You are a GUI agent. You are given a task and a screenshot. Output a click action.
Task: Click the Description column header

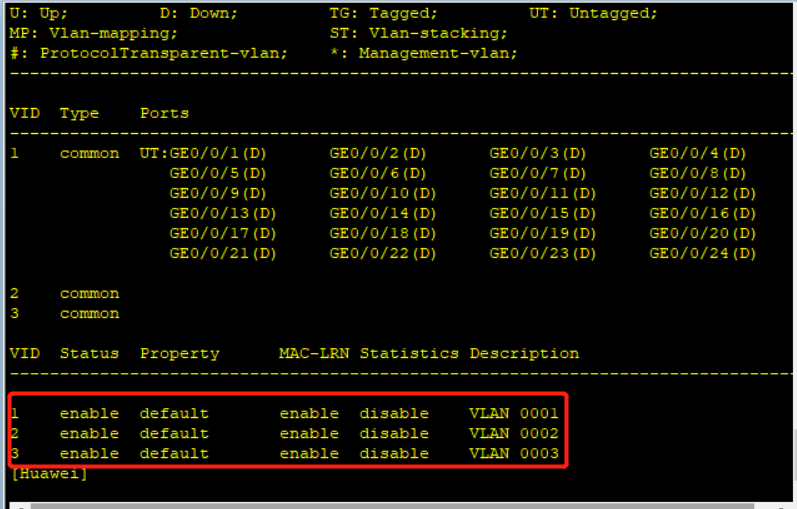click(524, 353)
